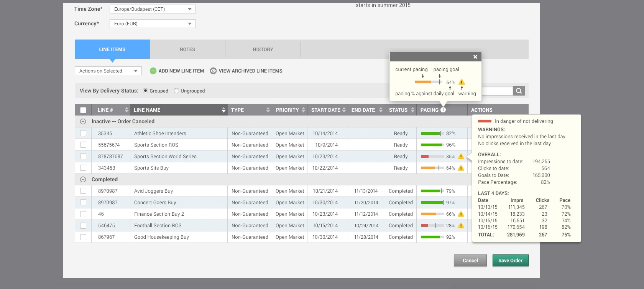
Task: Click warning icon on Finance Section Buy 2 row
Action: (461, 214)
